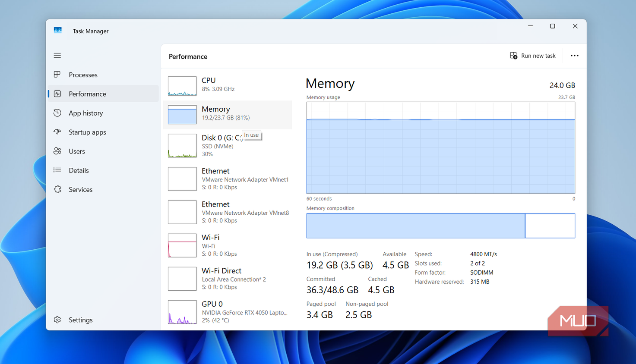The height and width of the screenshot is (364, 636).
Task: Open the hamburger navigation menu
Action: (x=57, y=56)
